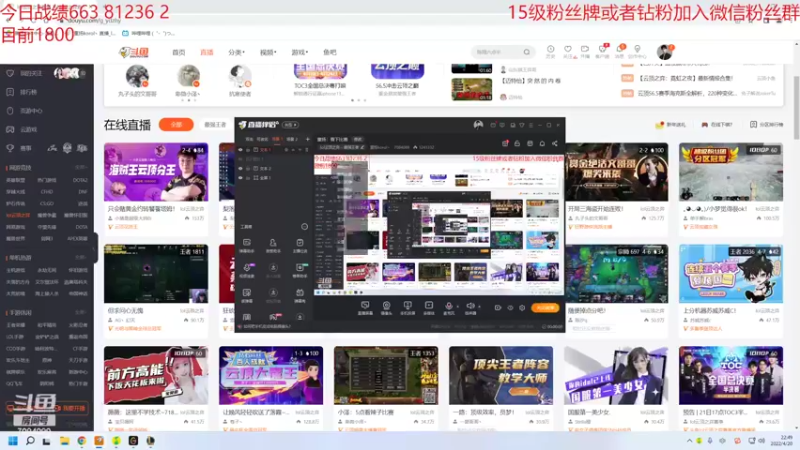
Task: Hide the 全屏1 source with its eye icon
Action: point(240,178)
